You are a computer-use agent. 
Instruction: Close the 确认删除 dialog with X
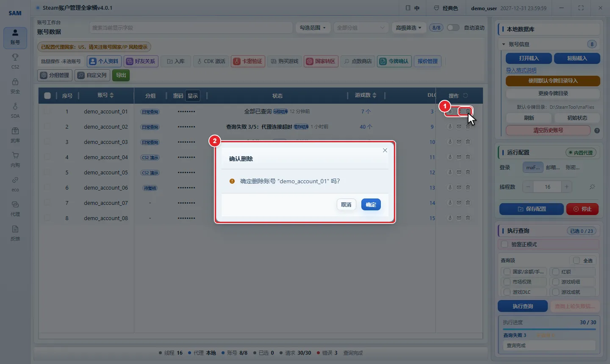(385, 150)
